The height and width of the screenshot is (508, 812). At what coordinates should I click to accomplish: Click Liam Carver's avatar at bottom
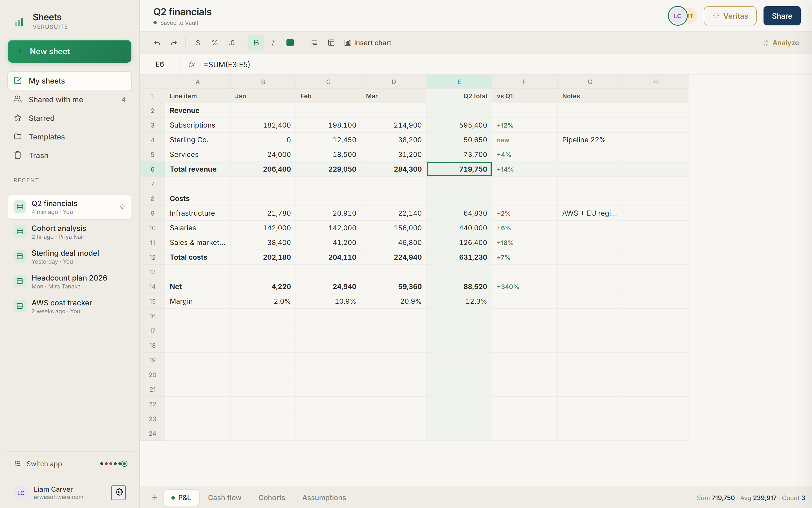click(x=21, y=492)
